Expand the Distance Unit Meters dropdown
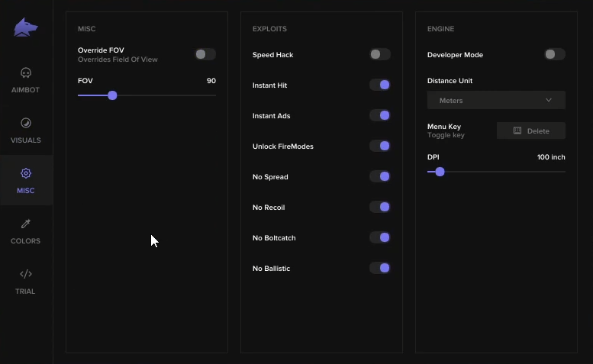 click(496, 100)
